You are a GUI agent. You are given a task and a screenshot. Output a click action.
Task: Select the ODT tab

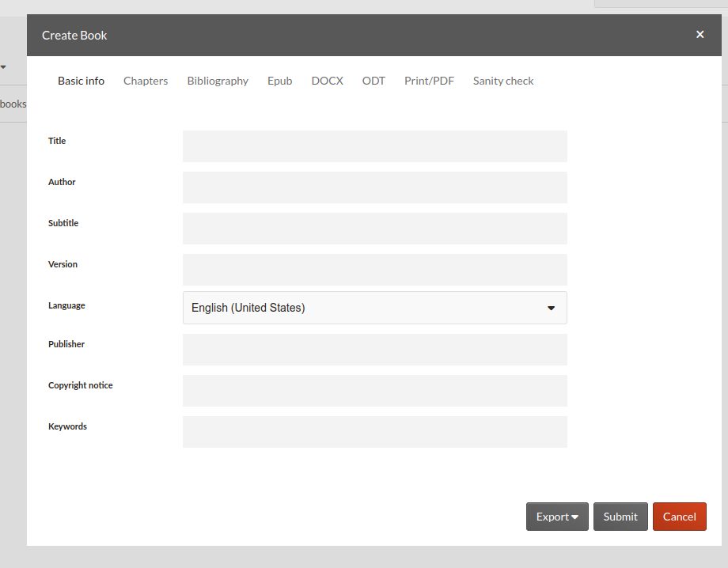[x=373, y=81]
